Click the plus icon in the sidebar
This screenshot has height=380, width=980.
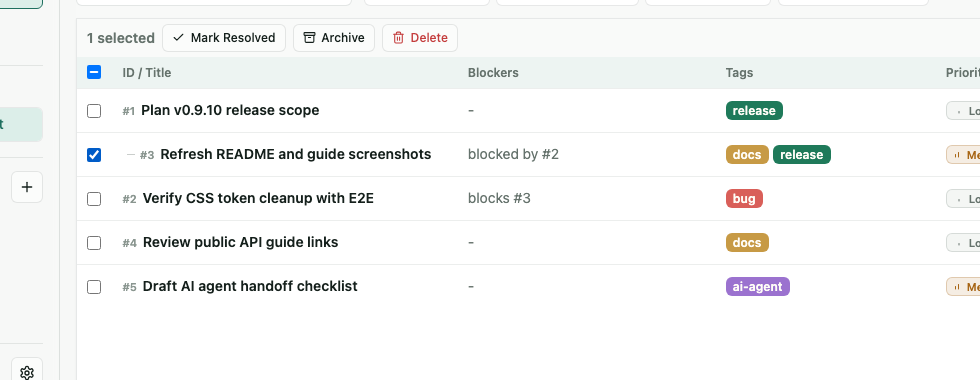[27, 187]
